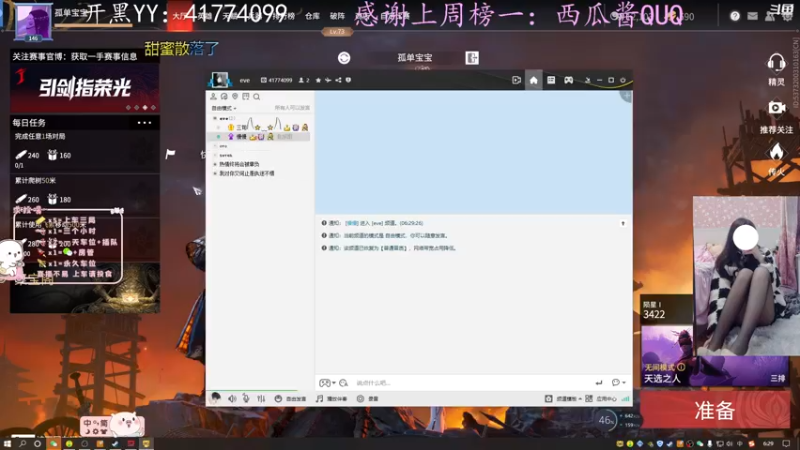Toggle microphone in YY bottom bar
This screenshot has height=450, width=800.
click(246, 398)
